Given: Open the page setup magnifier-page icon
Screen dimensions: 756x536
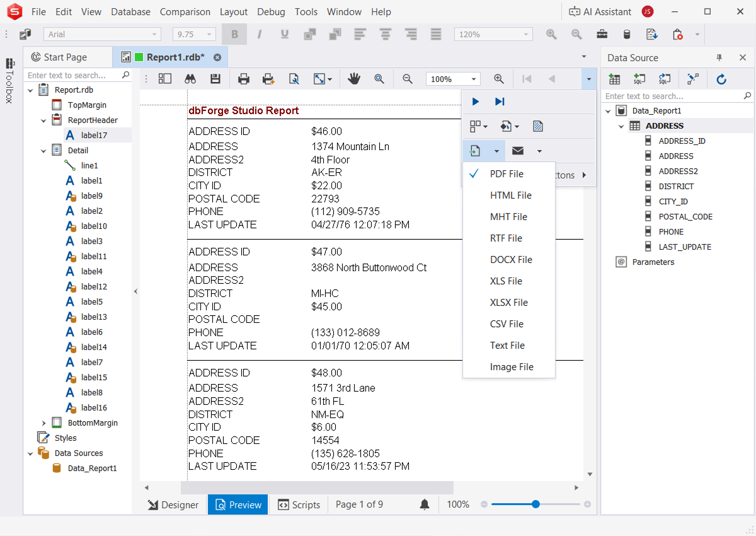Looking at the screenshot, I should click(294, 79).
